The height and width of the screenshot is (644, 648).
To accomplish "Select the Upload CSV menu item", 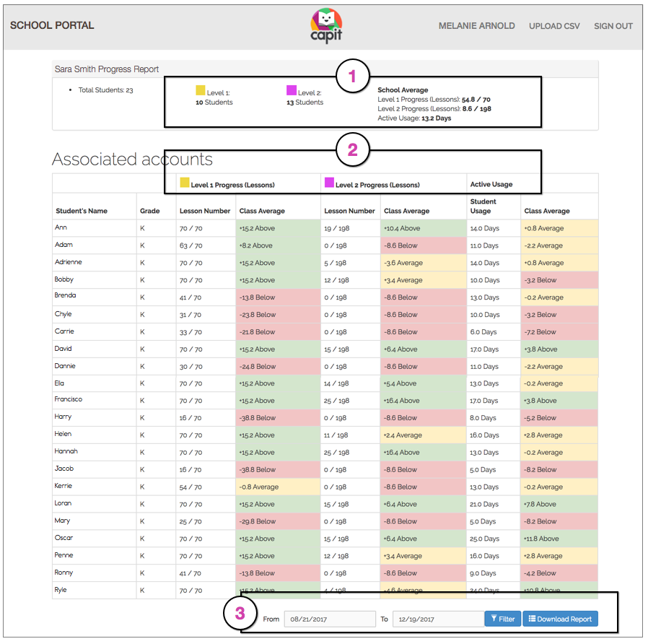I will point(554,26).
